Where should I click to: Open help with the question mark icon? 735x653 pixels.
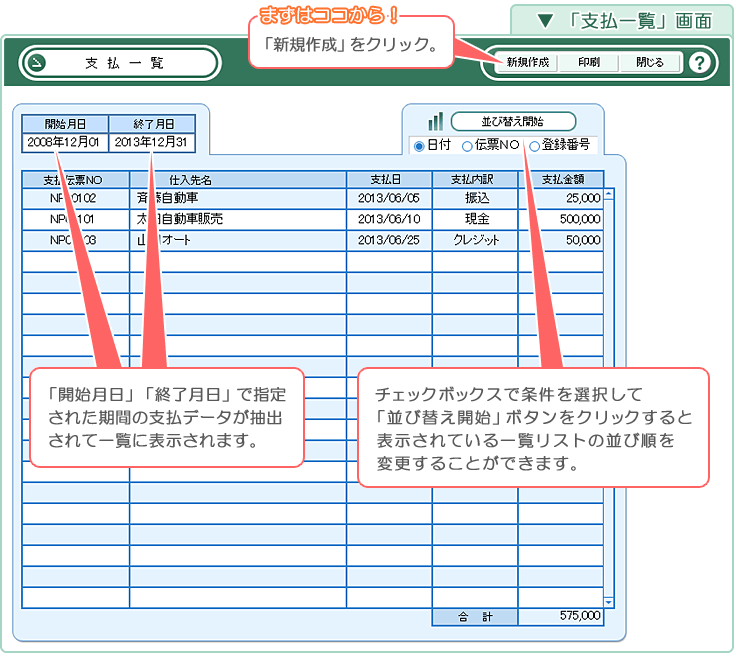[699, 63]
